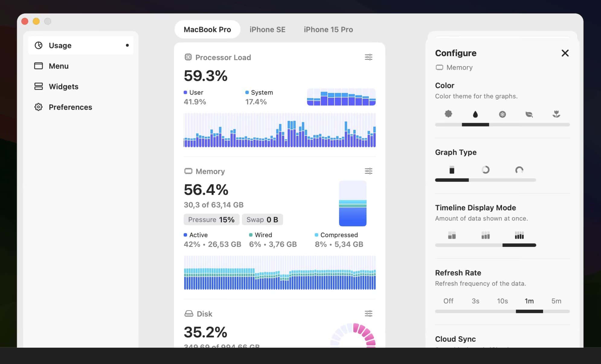Open Memory section settings sliders icon

368,171
